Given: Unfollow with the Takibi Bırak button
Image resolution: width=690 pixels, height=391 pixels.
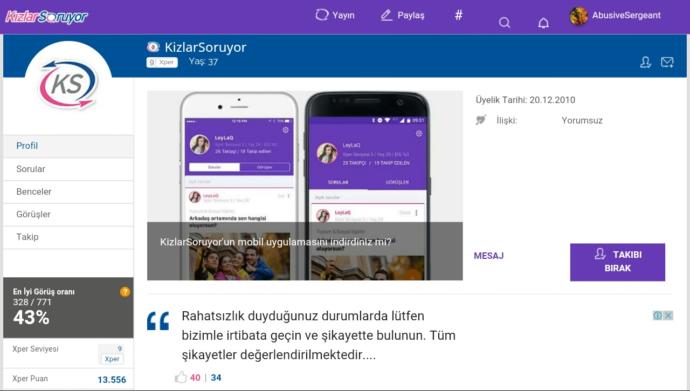Looking at the screenshot, I should (x=617, y=262).
